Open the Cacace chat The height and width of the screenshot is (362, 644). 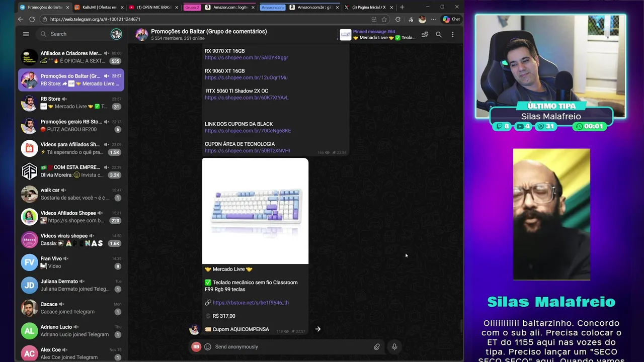click(x=71, y=308)
